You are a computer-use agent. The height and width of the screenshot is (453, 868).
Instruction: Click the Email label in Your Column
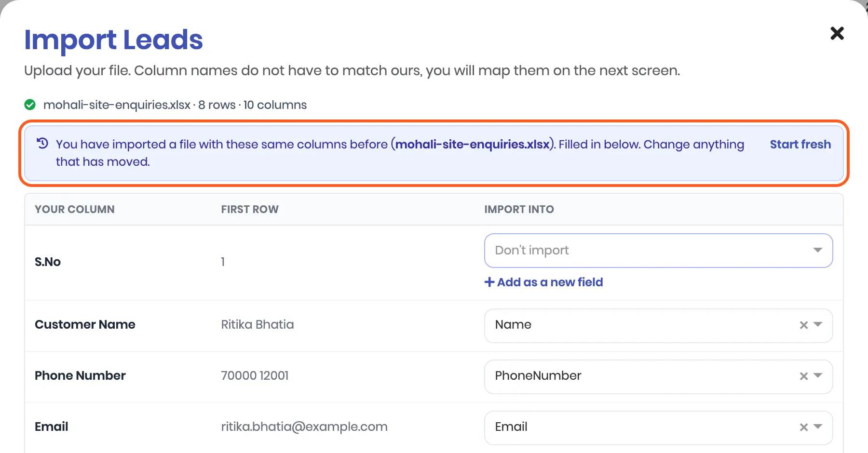click(x=51, y=426)
